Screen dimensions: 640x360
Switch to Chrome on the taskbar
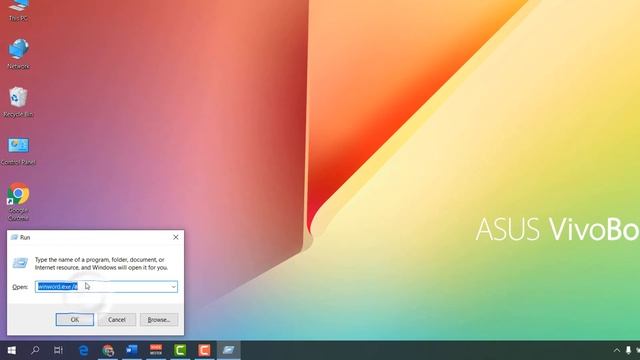click(108, 350)
